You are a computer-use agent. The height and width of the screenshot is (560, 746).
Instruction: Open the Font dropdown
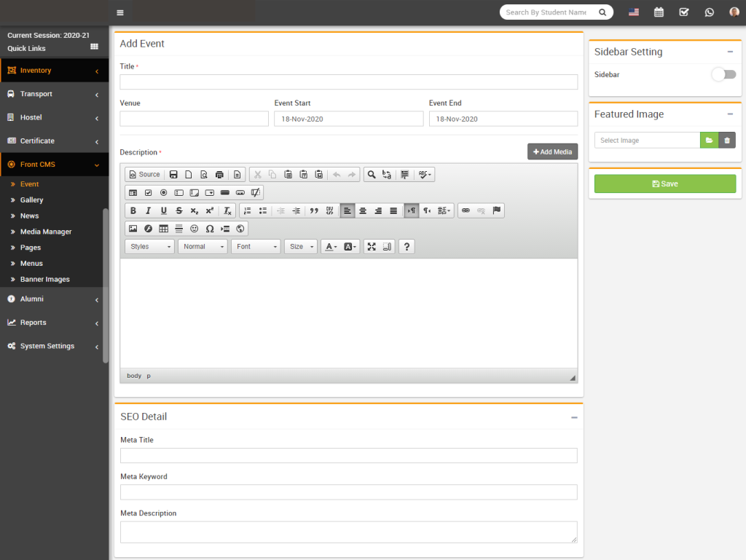(255, 247)
